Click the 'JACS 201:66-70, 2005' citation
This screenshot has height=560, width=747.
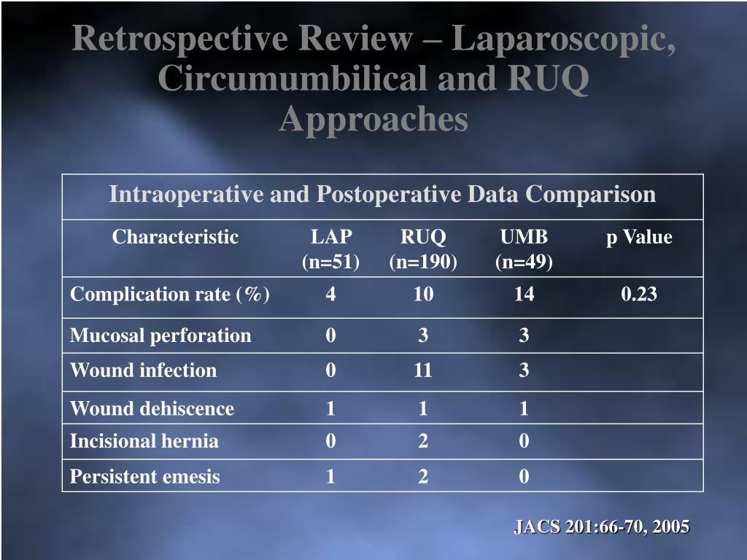pos(601,527)
